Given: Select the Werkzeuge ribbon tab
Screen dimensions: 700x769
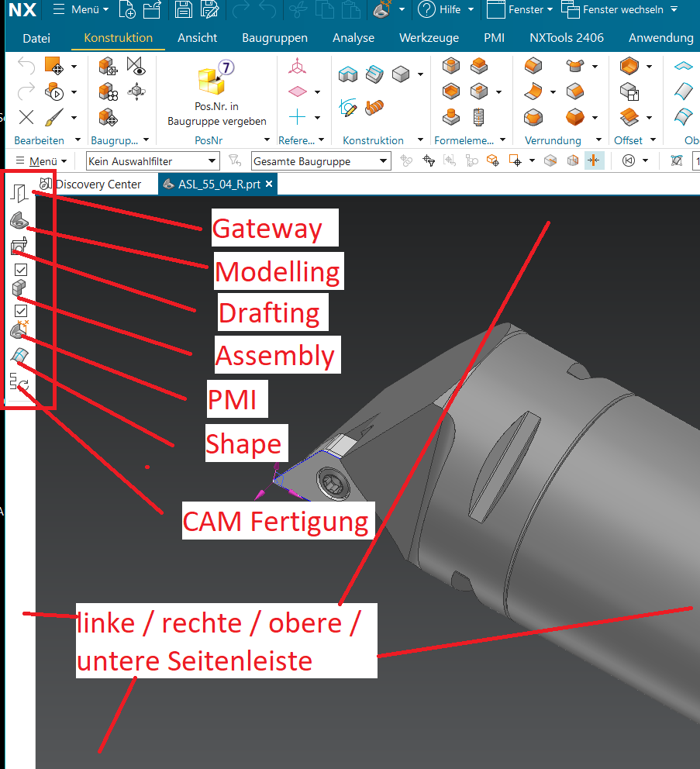Looking at the screenshot, I should tap(429, 38).
